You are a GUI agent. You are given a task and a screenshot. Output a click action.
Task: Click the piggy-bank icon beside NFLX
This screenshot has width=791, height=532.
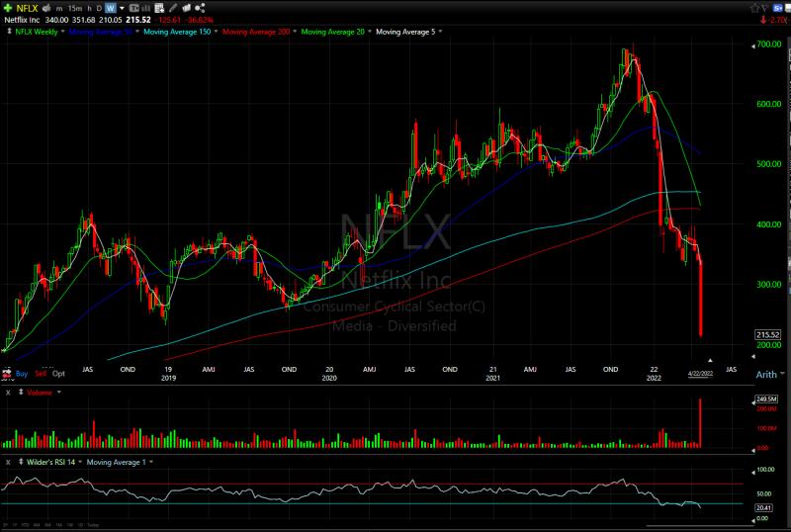pyautogui.click(x=46, y=8)
